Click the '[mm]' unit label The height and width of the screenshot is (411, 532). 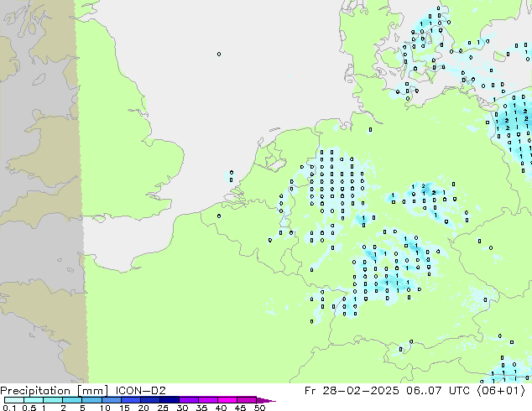click(x=92, y=391)
